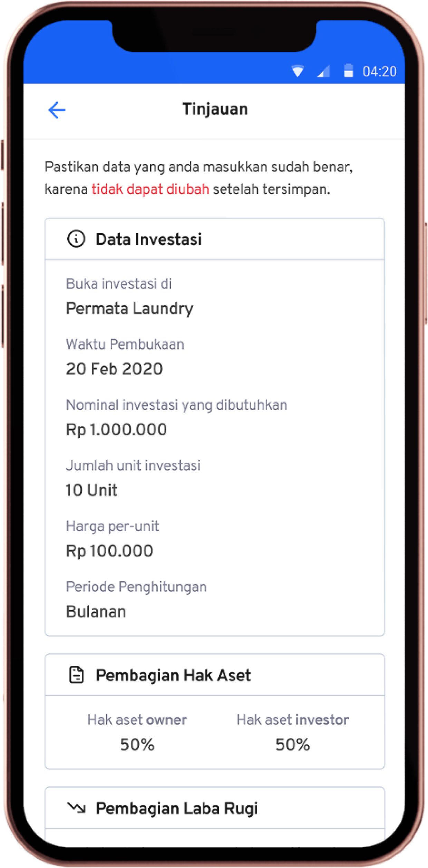428x868 pixels.
Task: Tap the trend arrow icon beside Pembagian Laba Rugi
Action: (x=76, y=808)
